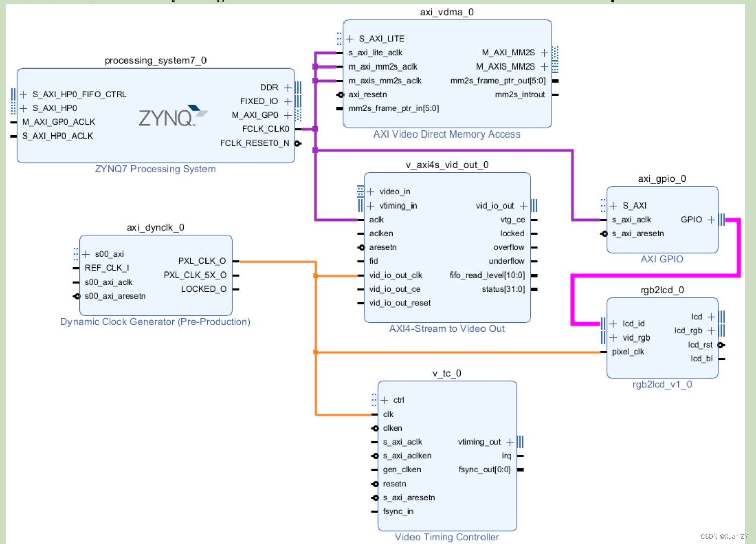Expand the lcd_rgb interface output port
The height and width of the screenshot is (544, 756).
[711, 331]
